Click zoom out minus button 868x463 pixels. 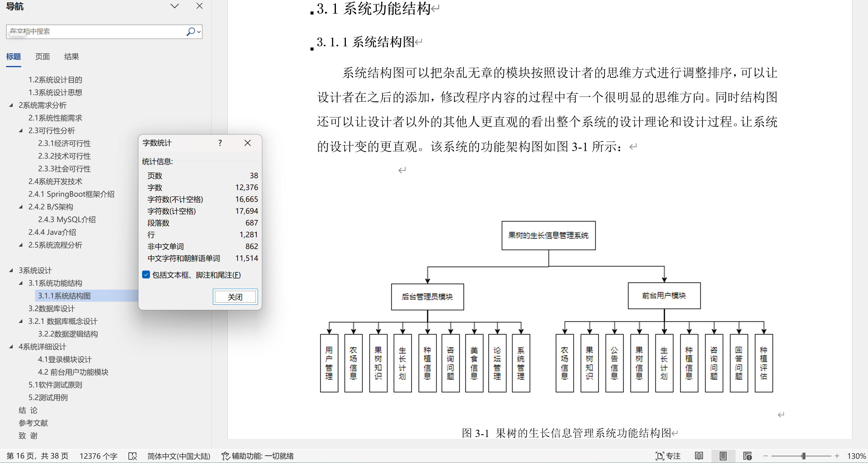pos(765,456)
